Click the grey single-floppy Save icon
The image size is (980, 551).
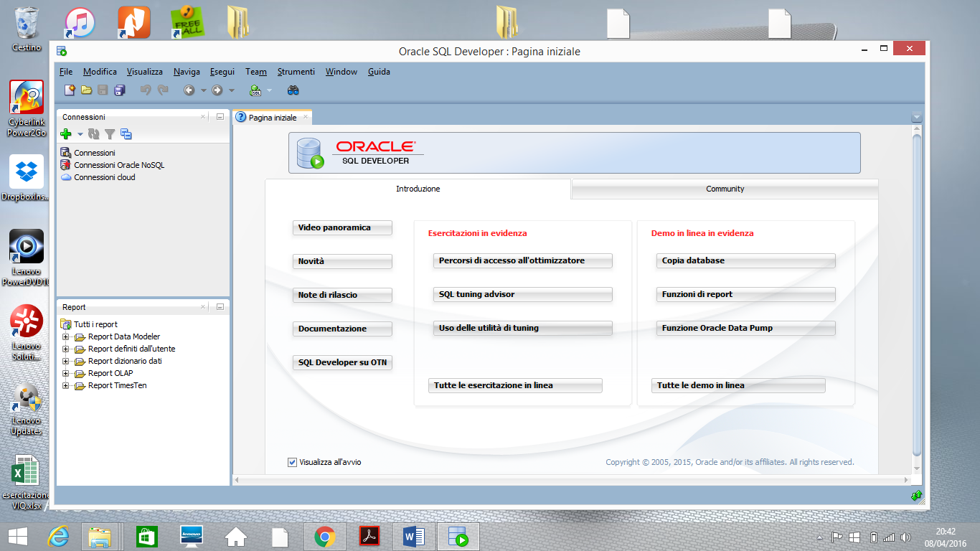coord(103,90)
